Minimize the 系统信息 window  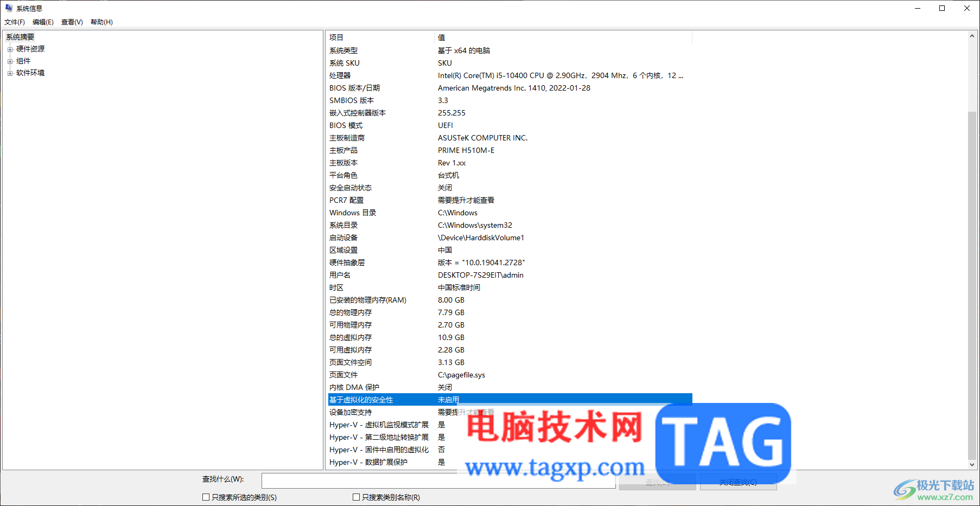[918, 8]
